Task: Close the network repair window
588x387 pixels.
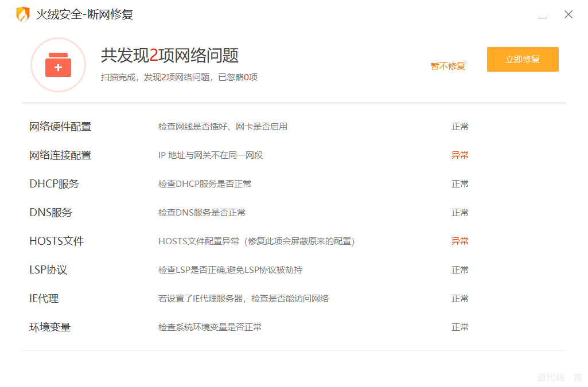Action: click(x=568, y=14)
